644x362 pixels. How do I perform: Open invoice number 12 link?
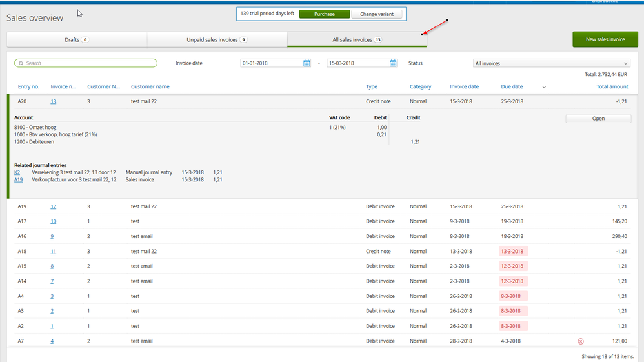54,206
